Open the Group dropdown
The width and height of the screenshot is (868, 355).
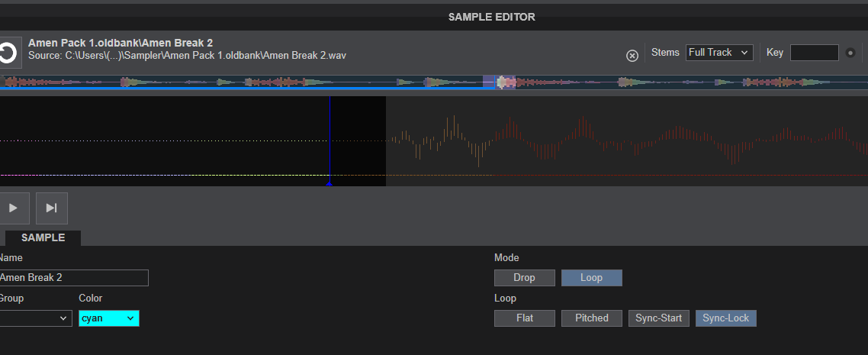coord(35,318)
